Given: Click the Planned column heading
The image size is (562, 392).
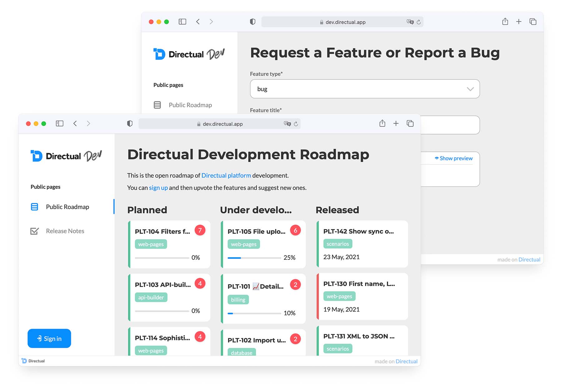Looking at the screenshot, I should coord(147,210).
